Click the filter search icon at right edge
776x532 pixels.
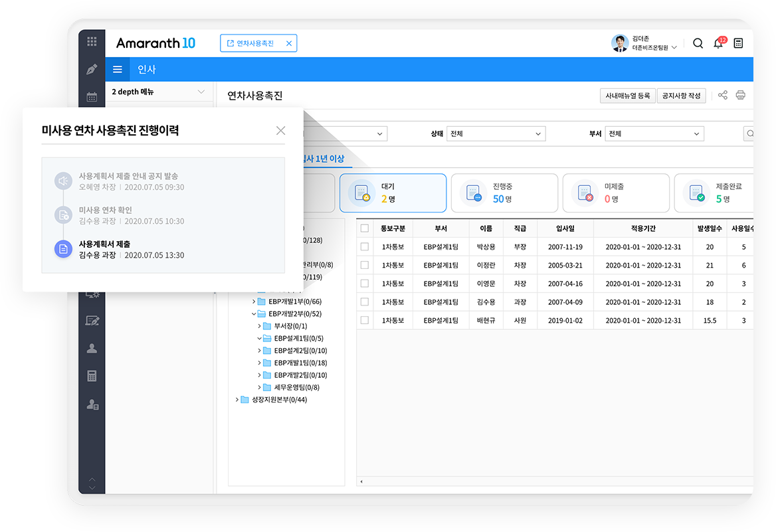point(749,133)
